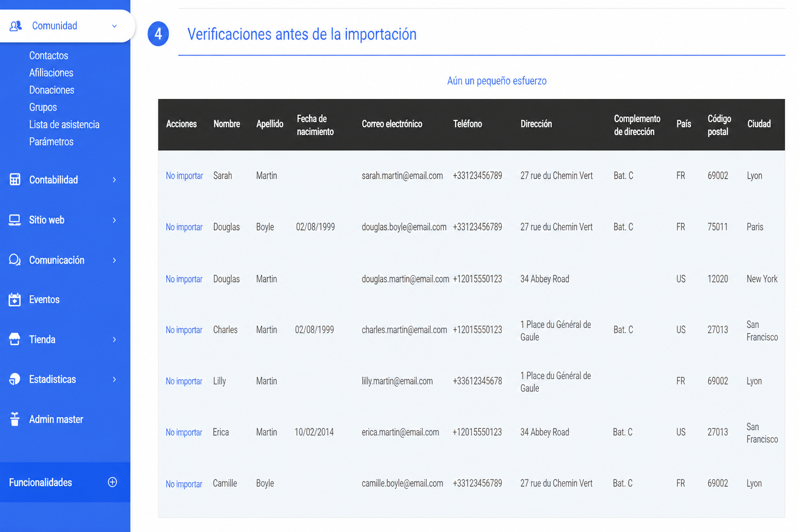Click No importar for Sarah Martin
798x532 pixels.
[x=184, y=176]
